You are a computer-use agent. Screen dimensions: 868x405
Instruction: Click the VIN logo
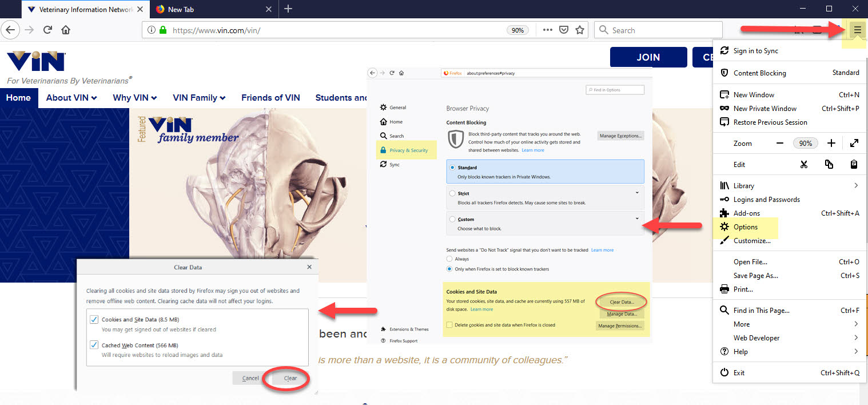pyautogui.click(x=36, y=61)
